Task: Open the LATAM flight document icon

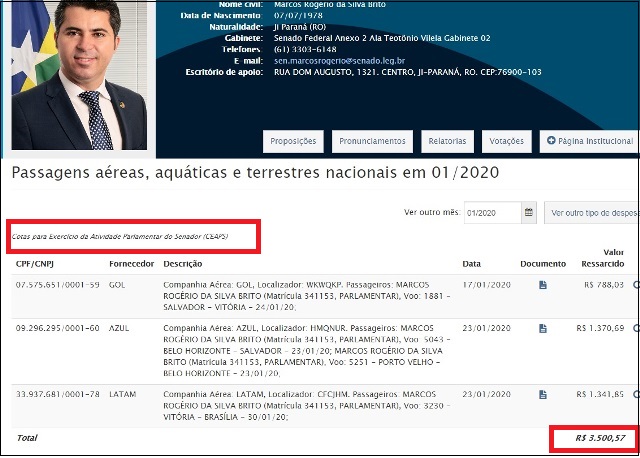Action: [x=543, y=393]
